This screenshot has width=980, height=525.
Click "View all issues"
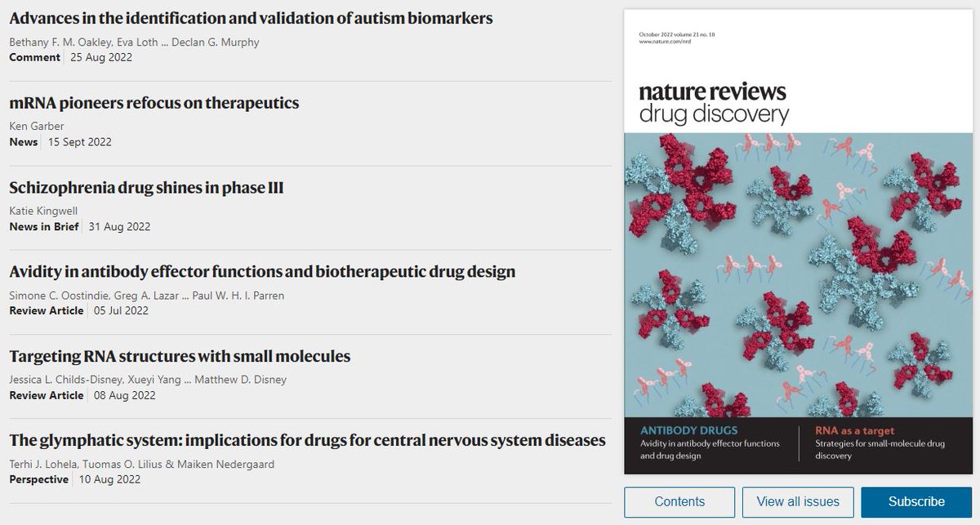798,501
